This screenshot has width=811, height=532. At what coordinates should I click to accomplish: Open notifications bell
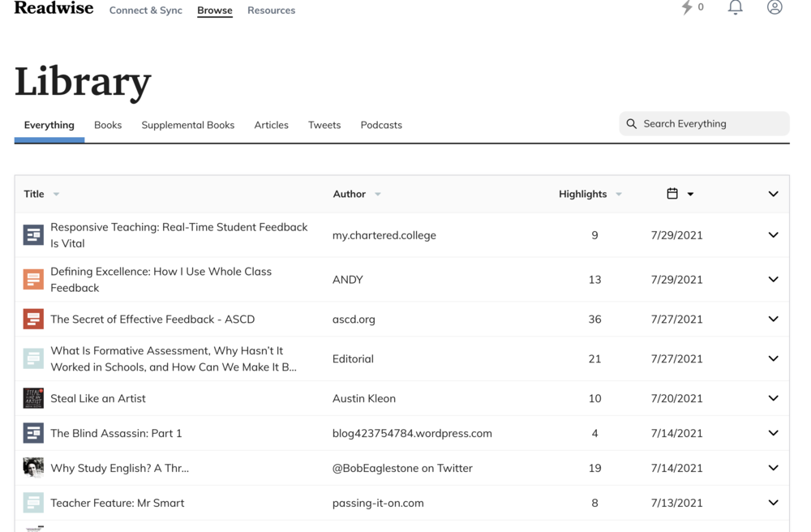click(x=735, y=7)
